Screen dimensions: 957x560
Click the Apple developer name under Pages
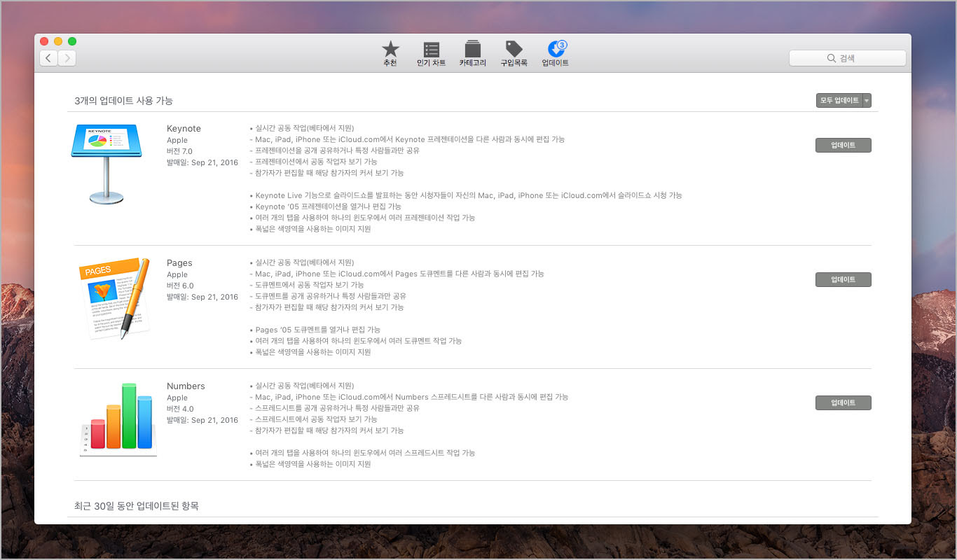click(x=177, y=275)
